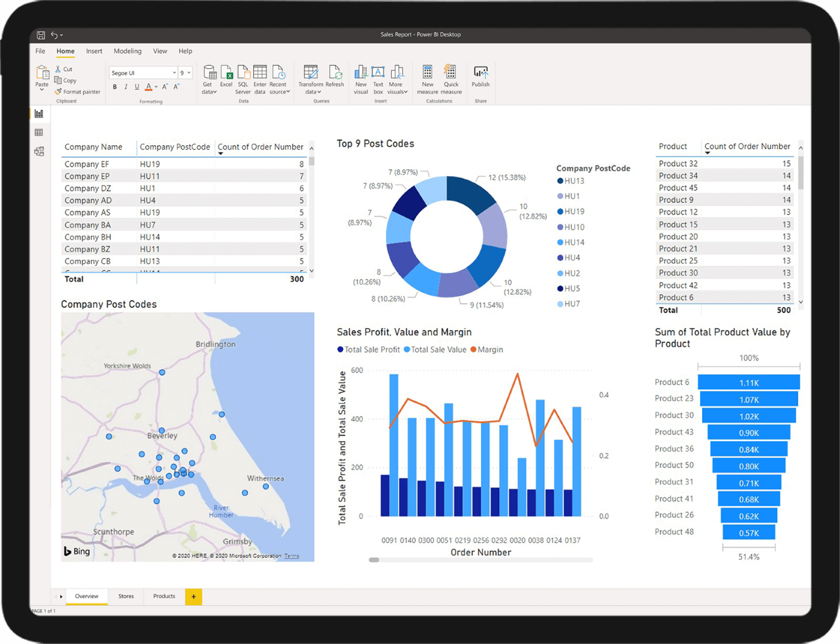840x644 pixels.
Task: Select HU7 in the donut legend
Action: (x=568, y=304)
